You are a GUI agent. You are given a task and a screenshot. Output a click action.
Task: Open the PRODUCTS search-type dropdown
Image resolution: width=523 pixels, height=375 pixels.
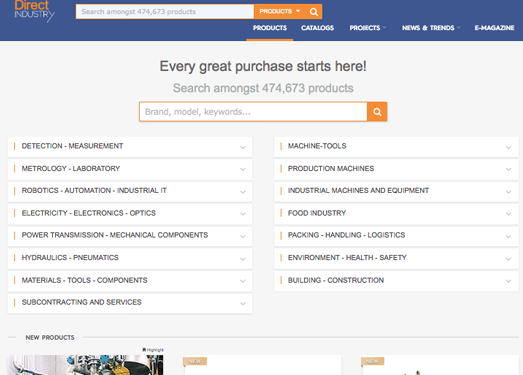(280, 12)
